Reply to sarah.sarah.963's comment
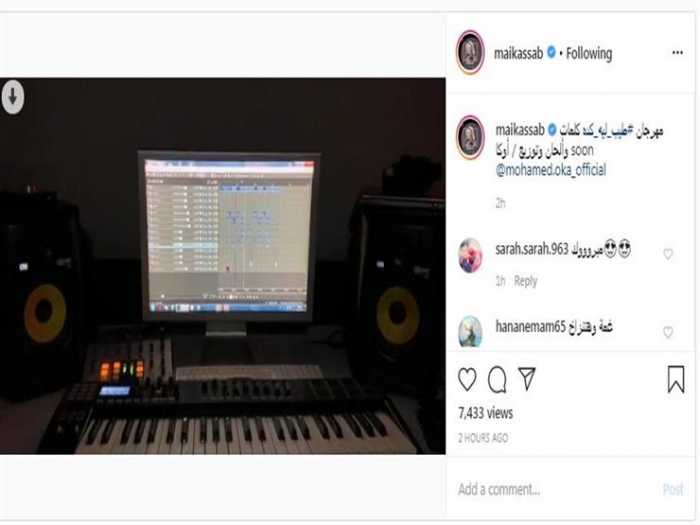This screenshot has width=700, height=525. (525, 281)
